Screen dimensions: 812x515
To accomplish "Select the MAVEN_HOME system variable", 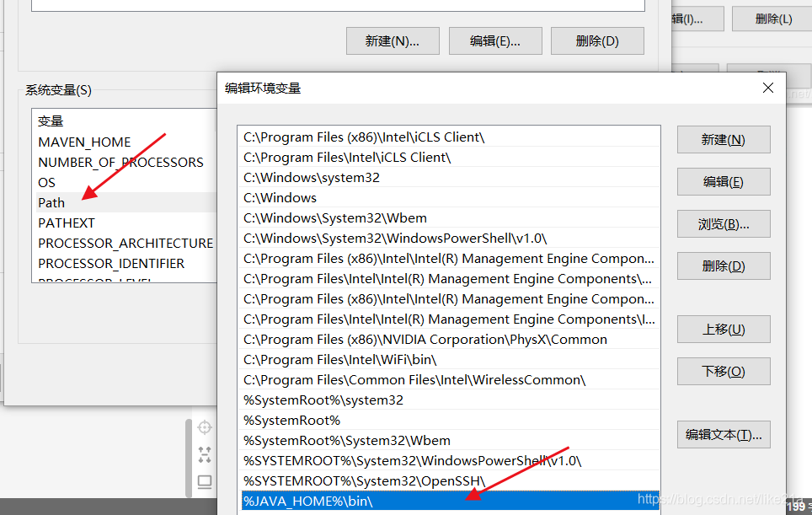I will coord(125,142).
